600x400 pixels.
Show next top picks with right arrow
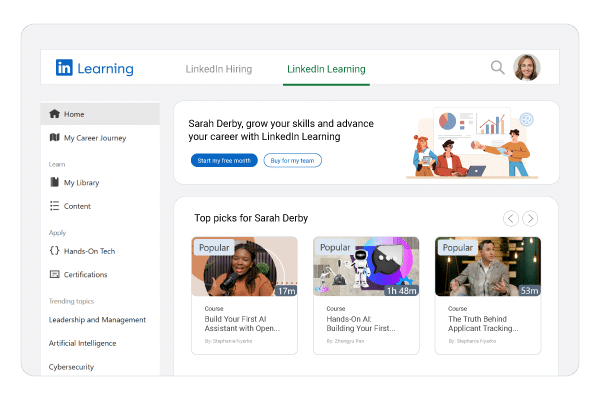[530, 219]
